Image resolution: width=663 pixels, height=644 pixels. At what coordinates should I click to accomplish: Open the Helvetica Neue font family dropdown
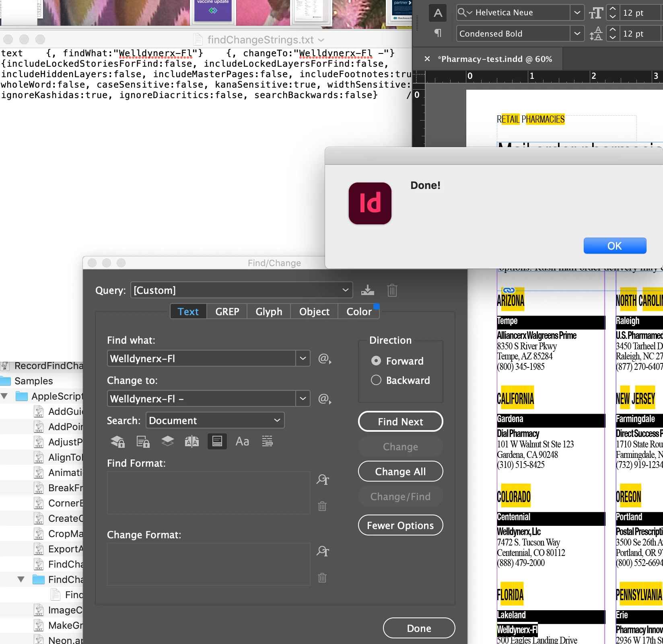point(577,13)
